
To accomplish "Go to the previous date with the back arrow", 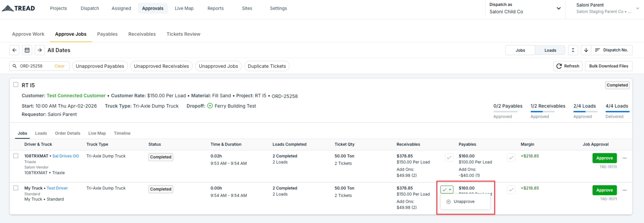I will pos(14,50).
